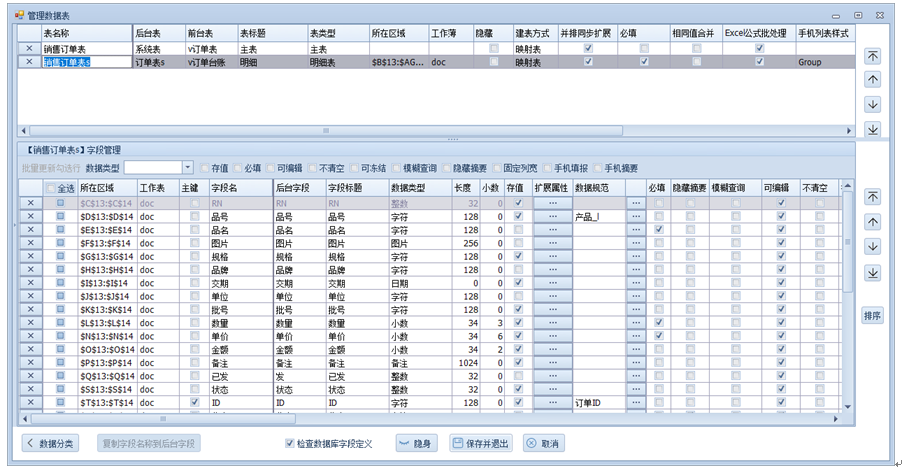The width and height of the screenshot is (904, 472).
Task: Delete the ID field row via X icon
Action: tap(31, 402)
